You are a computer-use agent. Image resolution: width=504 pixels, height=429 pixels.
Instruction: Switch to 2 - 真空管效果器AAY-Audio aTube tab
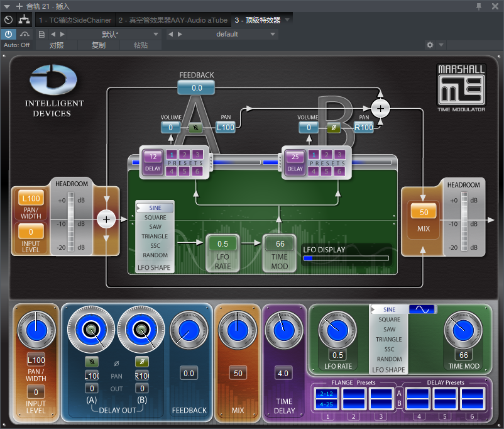173,20
